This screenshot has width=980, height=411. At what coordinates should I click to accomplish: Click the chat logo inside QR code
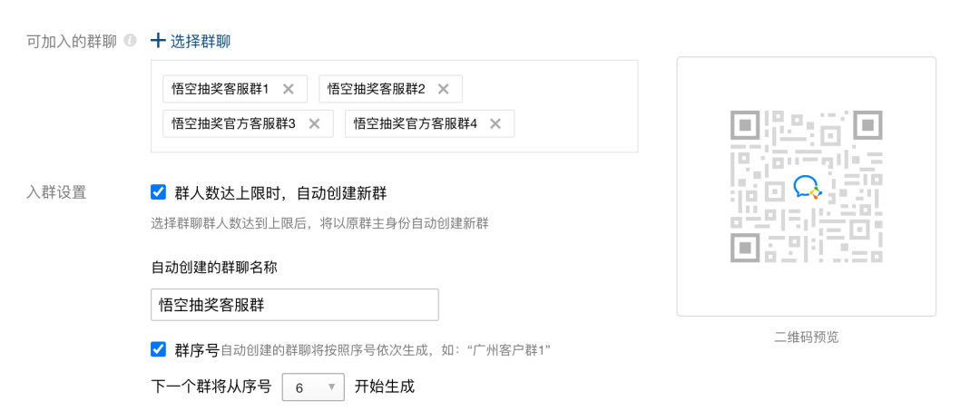coord(807,187)
